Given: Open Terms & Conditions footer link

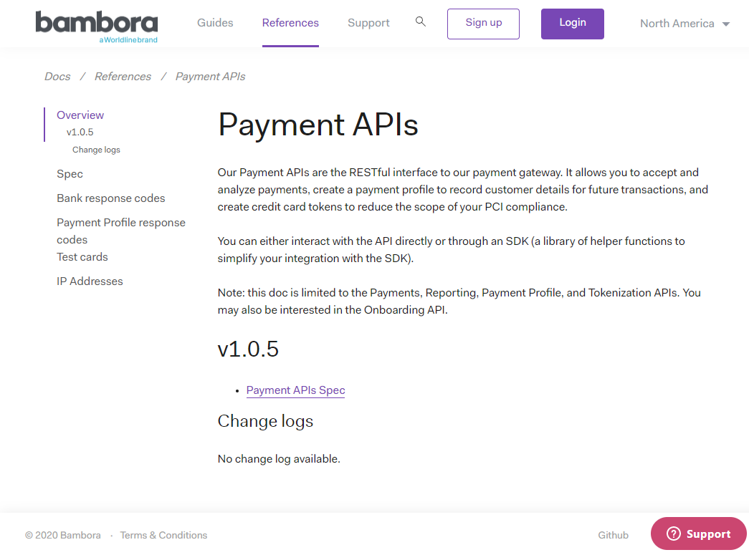Looking at the screenshot, I should click(x=163, y=535).
